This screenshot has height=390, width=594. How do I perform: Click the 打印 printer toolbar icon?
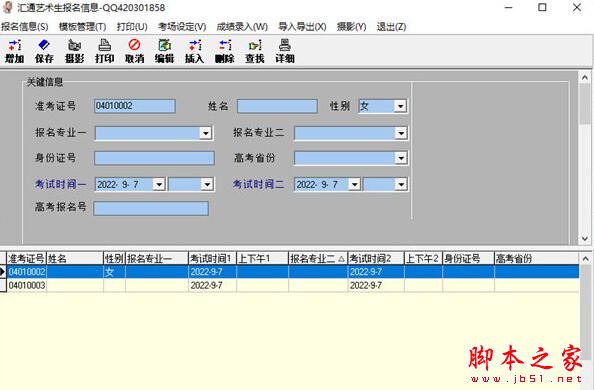pyautogui.click(x=105, y=51)
